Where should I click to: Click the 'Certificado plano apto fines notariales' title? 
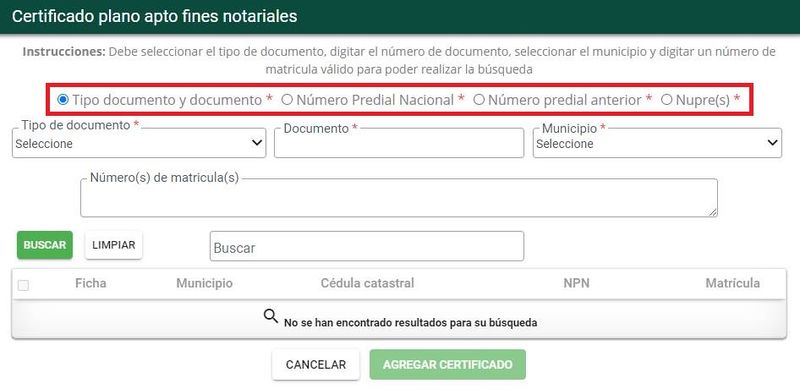click(x=155, y=16)
